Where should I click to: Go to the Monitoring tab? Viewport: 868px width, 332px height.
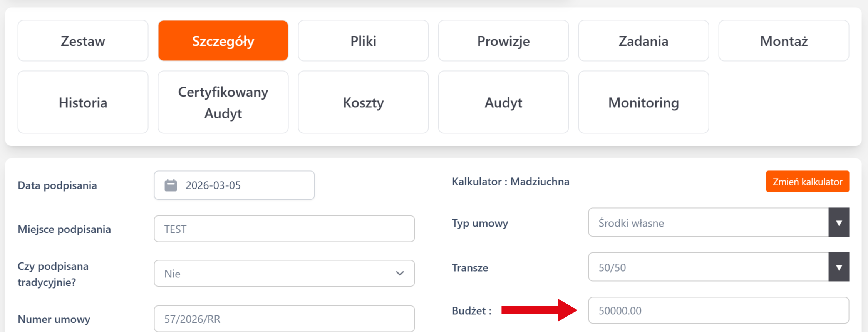[643, 102]
